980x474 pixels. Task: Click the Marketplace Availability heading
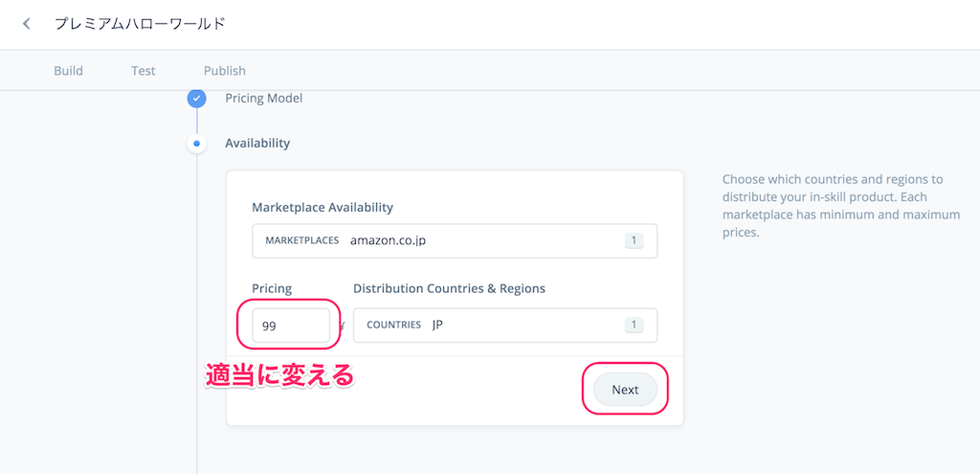pyautogui.click(x=323, y=207)
